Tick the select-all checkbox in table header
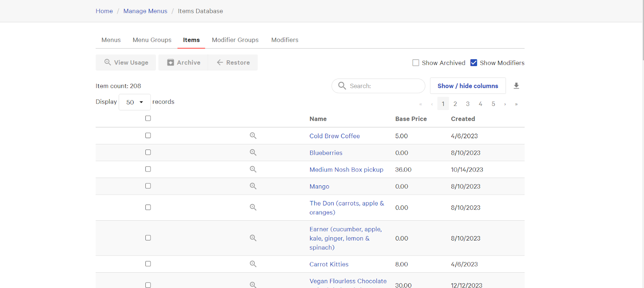Viewport: 644px width, 288px height. (148, 118)
